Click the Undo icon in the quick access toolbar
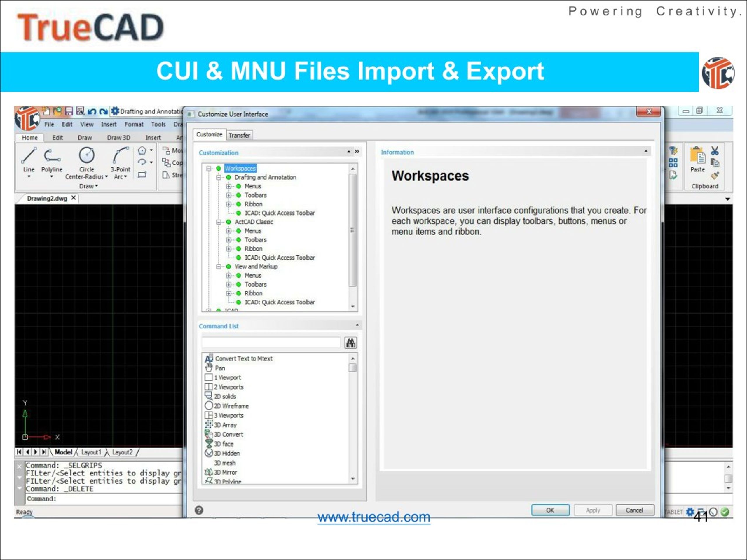The height and width of the screenshot is (560, 747). tap(92, 111)
